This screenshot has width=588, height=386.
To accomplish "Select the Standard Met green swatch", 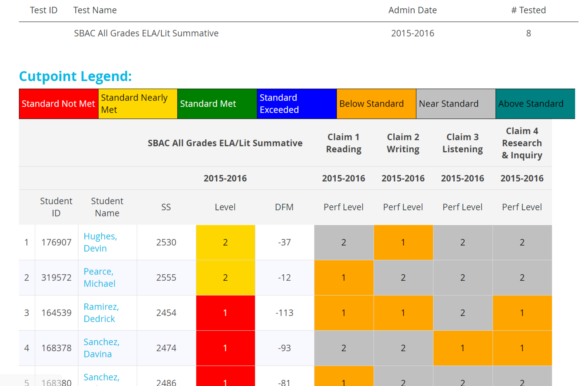I will (x=217, y=104).
